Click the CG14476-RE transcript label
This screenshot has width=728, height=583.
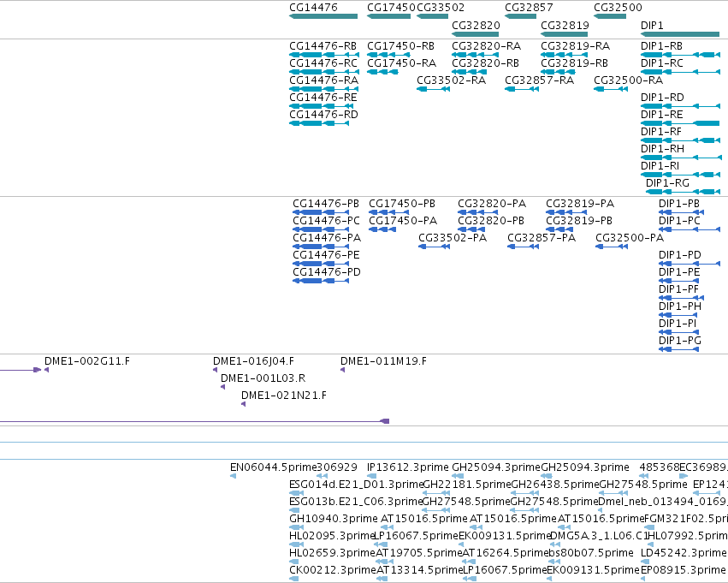[x=323, y=98]
